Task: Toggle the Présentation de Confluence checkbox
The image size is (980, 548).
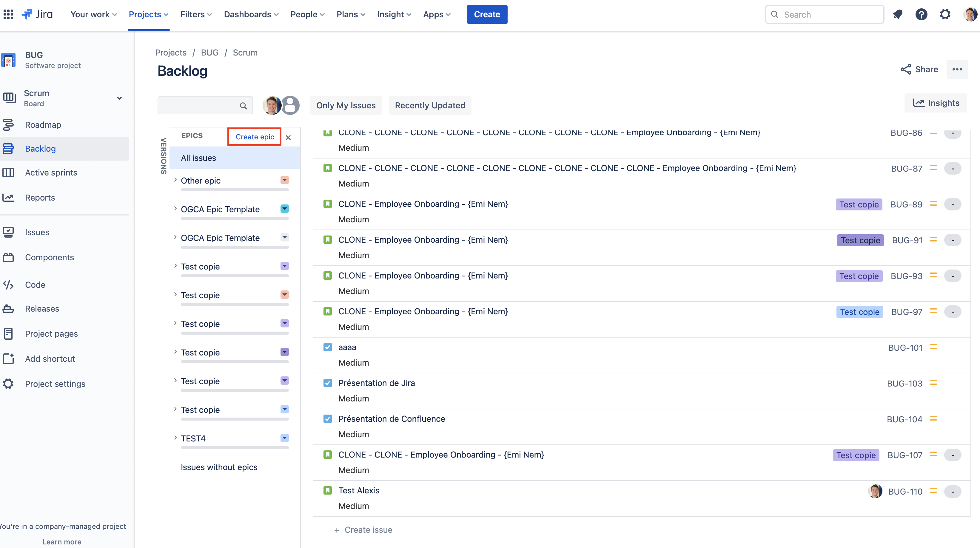Action: click(328, 418)
